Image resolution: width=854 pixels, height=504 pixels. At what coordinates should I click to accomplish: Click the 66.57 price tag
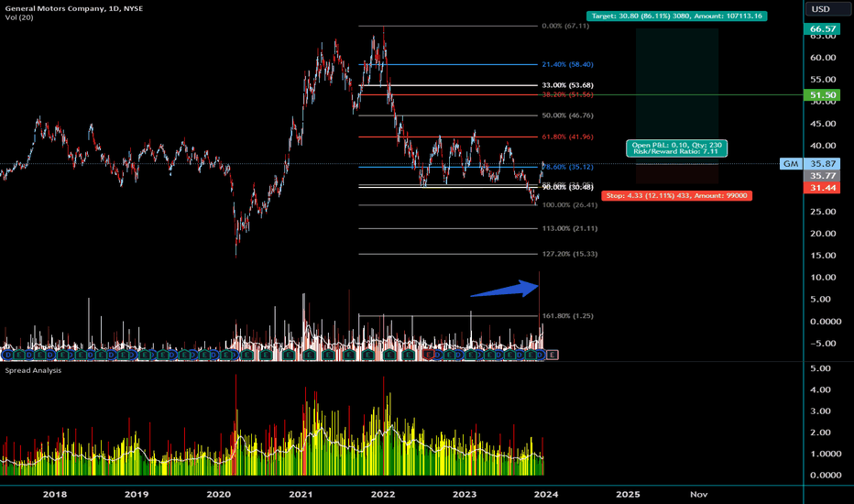pos(823,29)
